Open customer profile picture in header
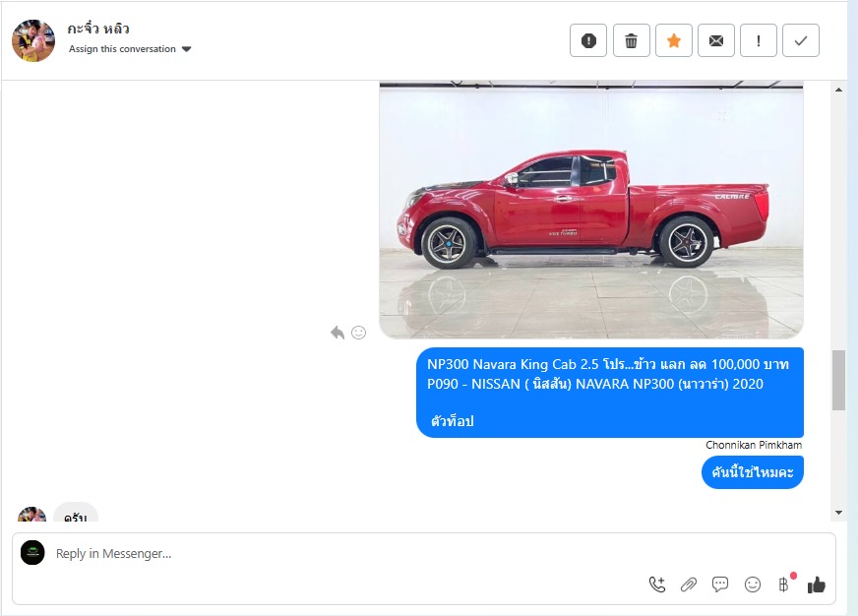 (33, 40)
